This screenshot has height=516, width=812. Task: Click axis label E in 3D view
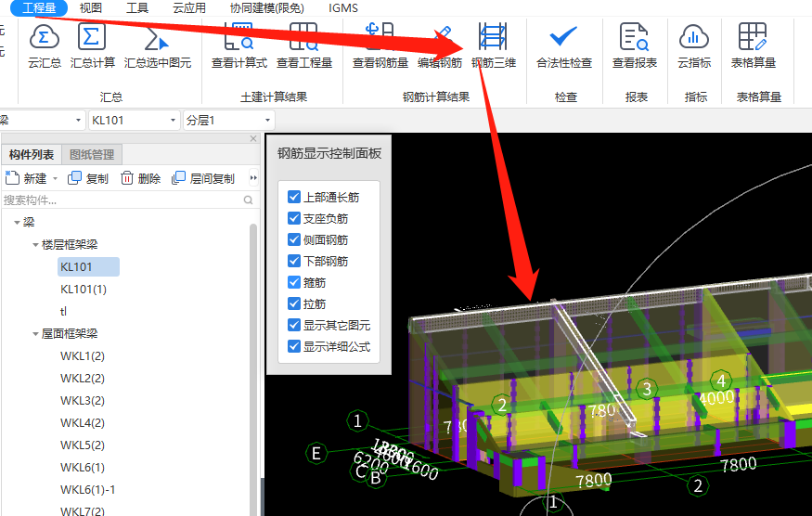point(316,454)
